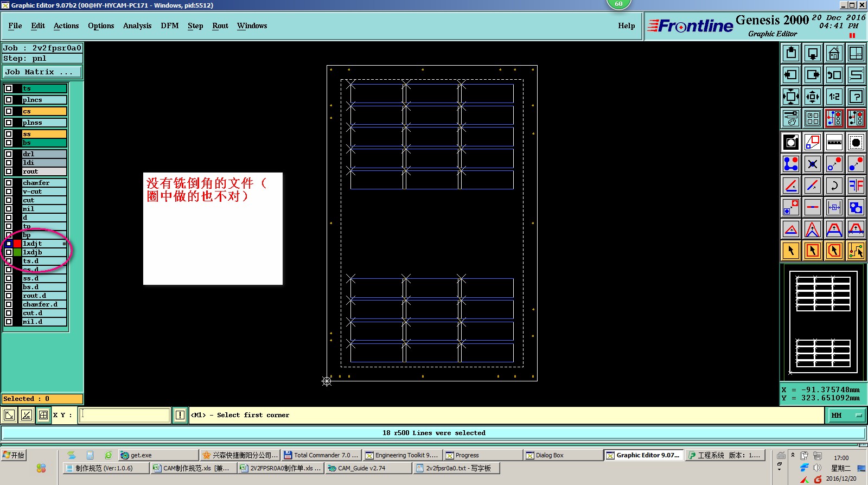Click the rotate feature icon

click(834, 186)
